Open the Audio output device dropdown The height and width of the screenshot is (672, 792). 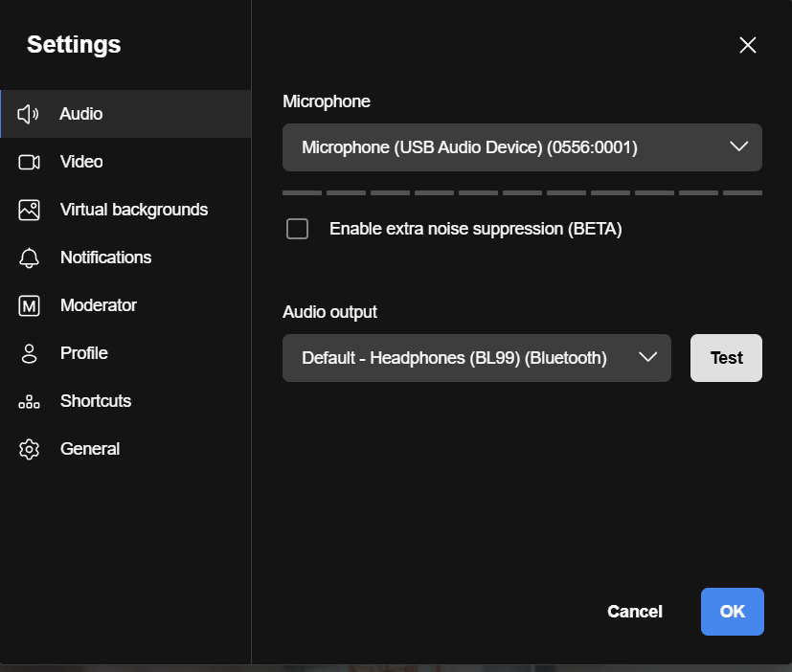point(476,358)
